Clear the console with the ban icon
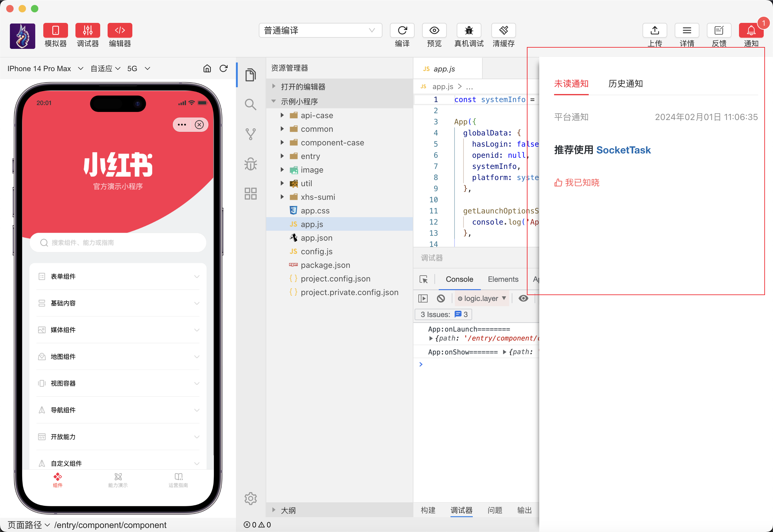The height and width of the screenshot is (532, 773). [441, 298]
